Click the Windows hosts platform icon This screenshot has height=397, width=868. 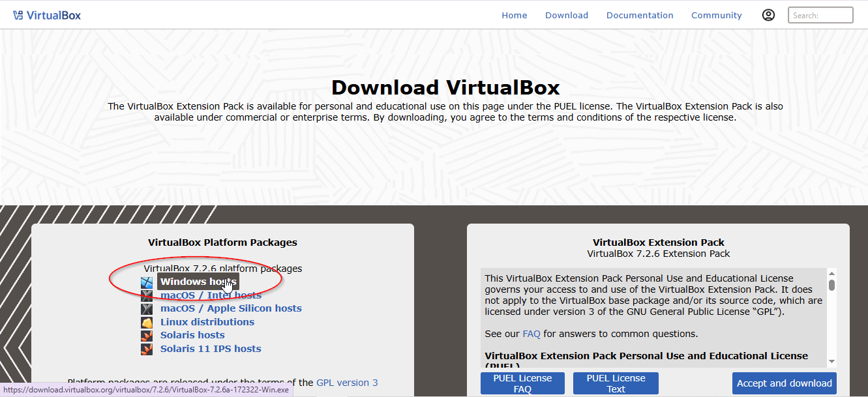pos(147,282)
